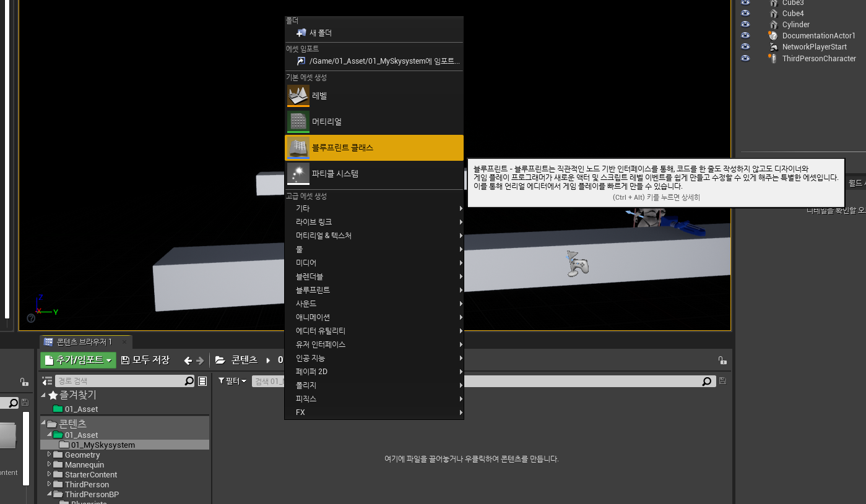Click the left panel vertical scrollbar
Image resolution: width=866 pixels, height=504 pixels.
[26, 448]
